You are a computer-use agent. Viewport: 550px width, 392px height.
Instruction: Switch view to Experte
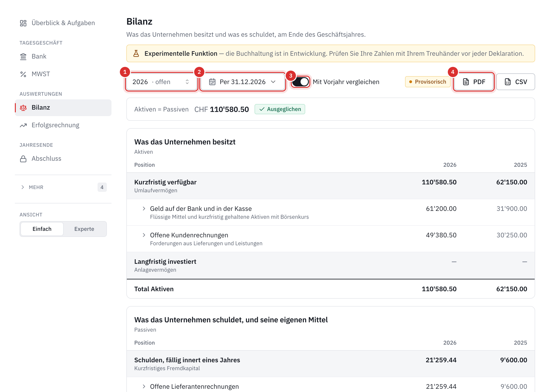click(x=84, y=229)
